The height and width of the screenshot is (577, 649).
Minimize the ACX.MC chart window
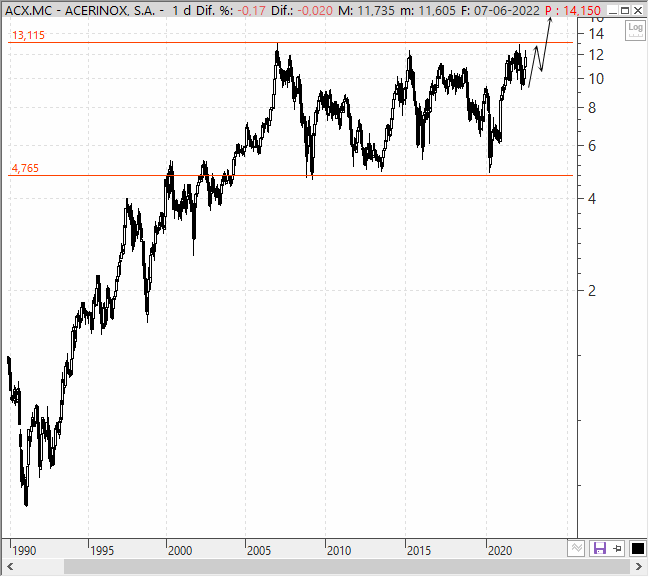pos(613,10)
